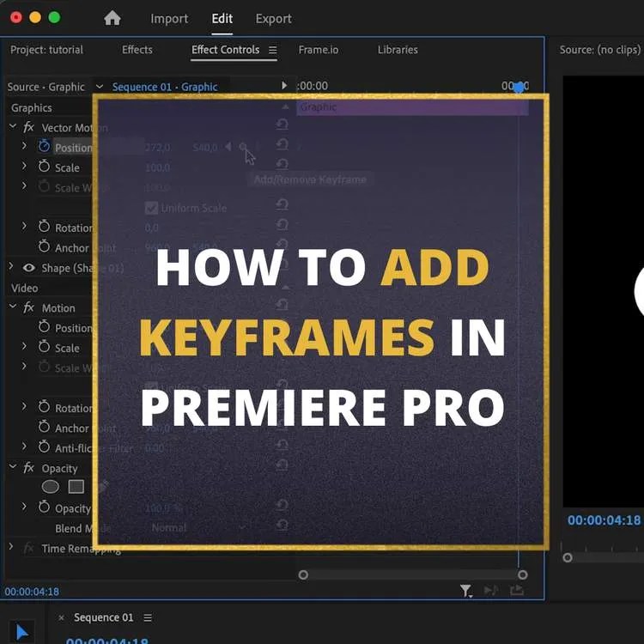This screenshot has height=644, width=644.
Task: Select the Sequence 01 timeline tab
Action: click(104, 617)
